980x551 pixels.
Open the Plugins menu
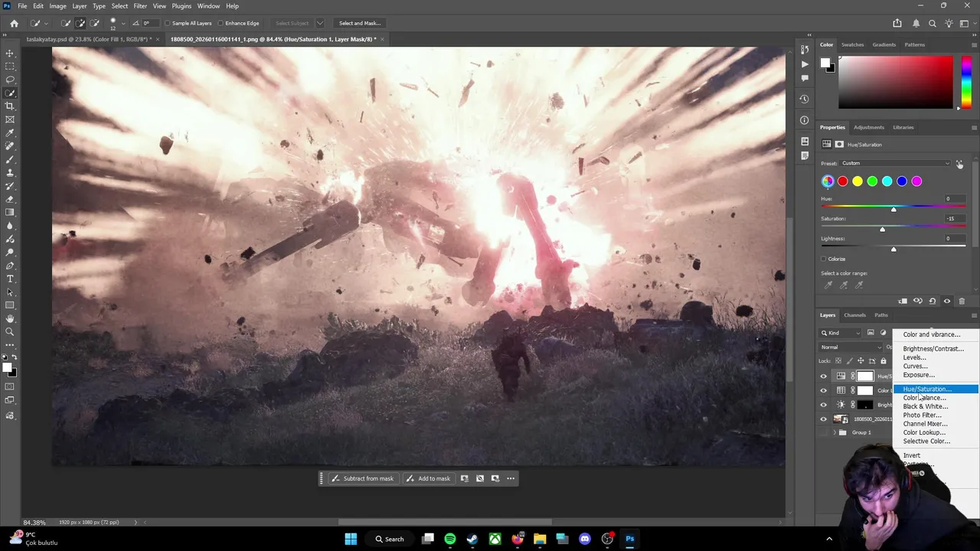pos(181,6)
